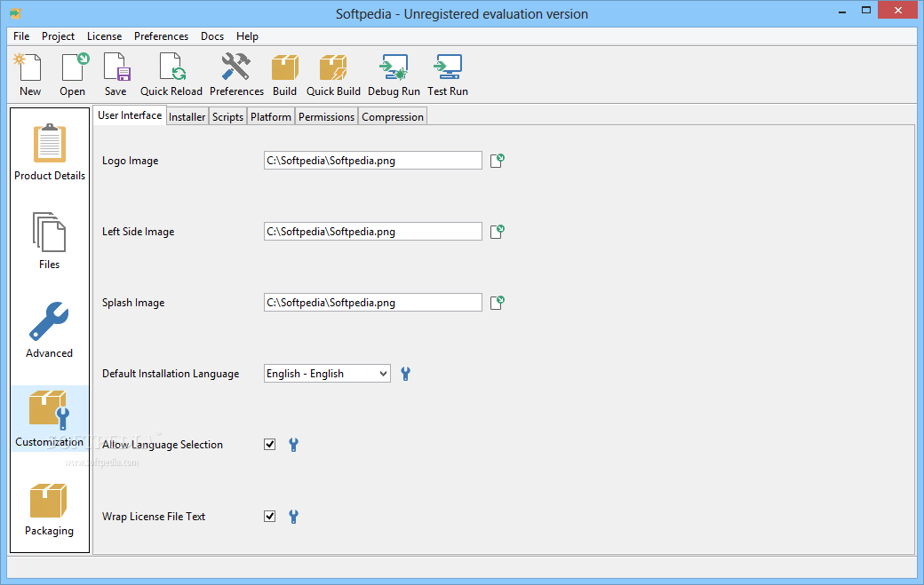Minimize the Softpedia window
Viewport: 924px width, 585px height.
point(842,11)
